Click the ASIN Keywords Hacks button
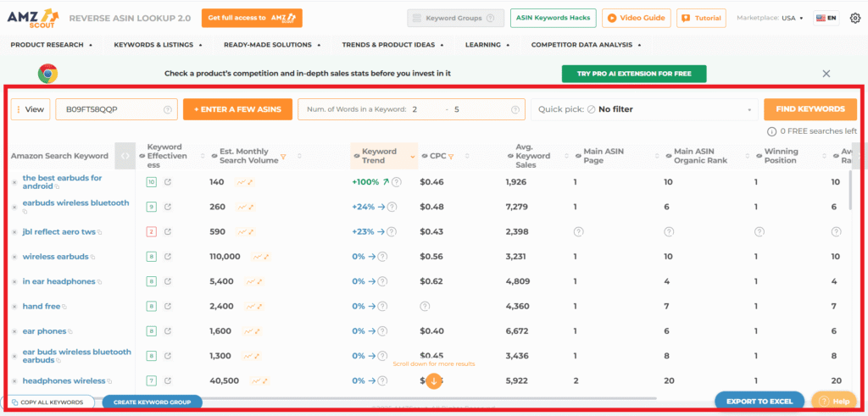This screenshot has width=868, height=416. [553, 18]
